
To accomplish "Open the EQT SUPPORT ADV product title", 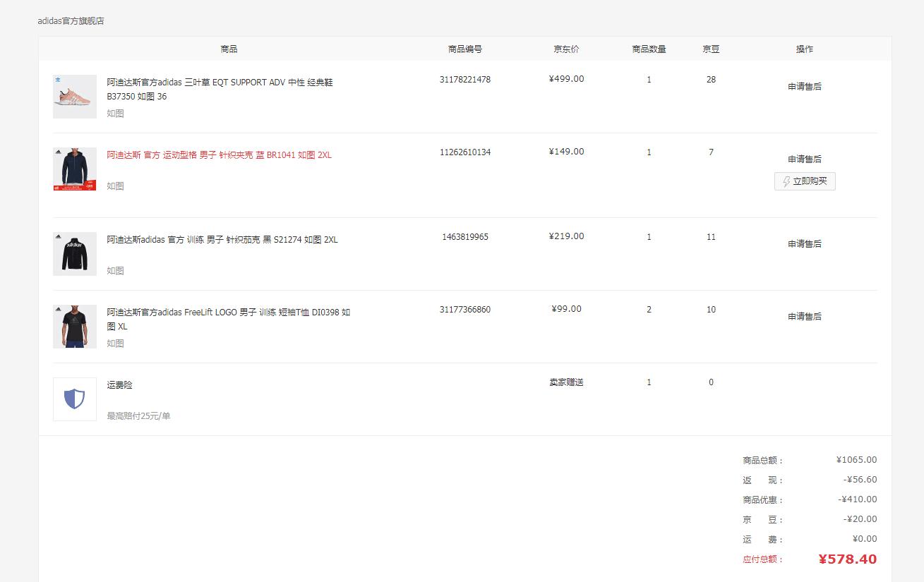I will pos(220,89).
